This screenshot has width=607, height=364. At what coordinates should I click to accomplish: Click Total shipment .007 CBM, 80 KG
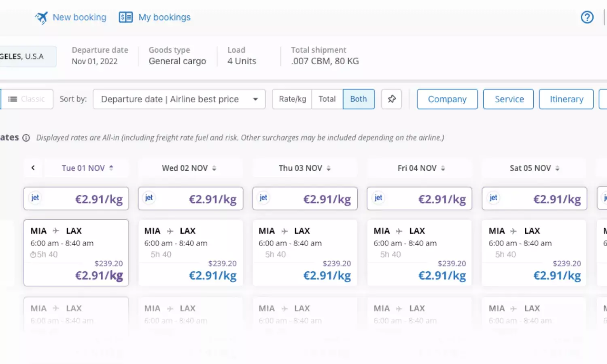click(325, 56)
